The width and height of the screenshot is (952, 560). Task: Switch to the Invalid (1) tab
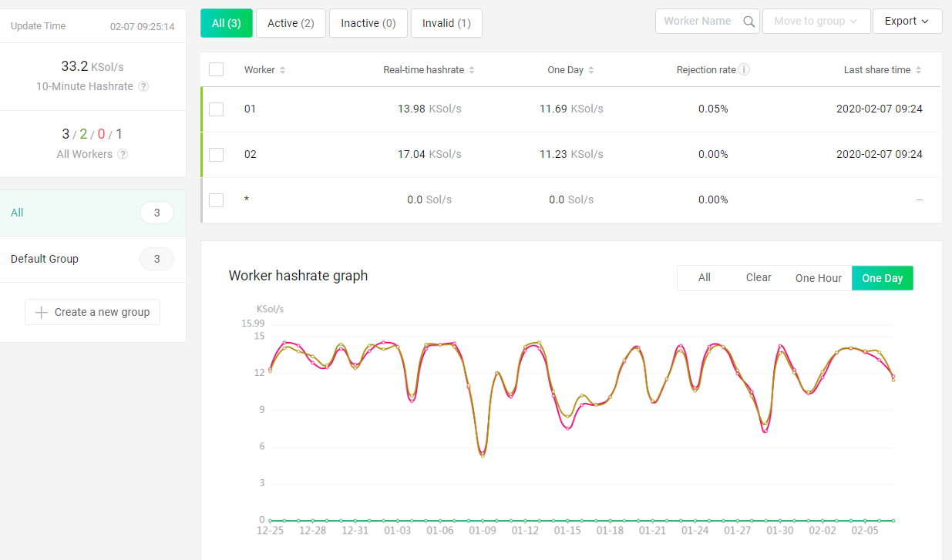point(446,23)
